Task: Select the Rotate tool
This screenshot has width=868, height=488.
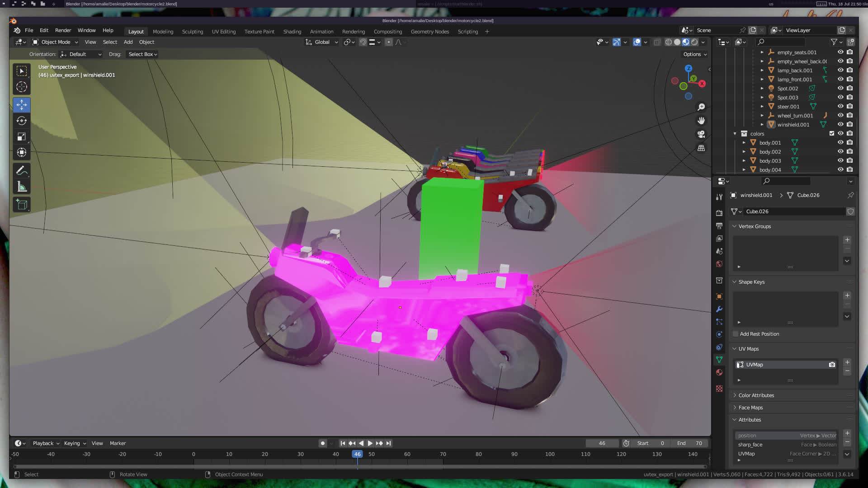Action: click(x=21, y=121)
